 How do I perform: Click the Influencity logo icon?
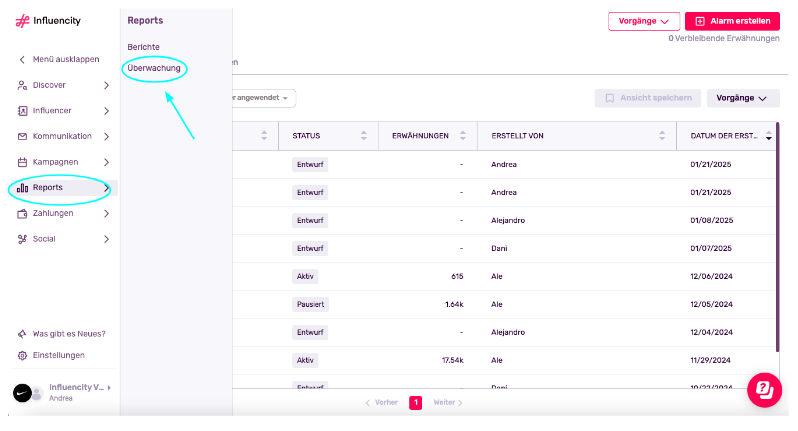[22, 21]
